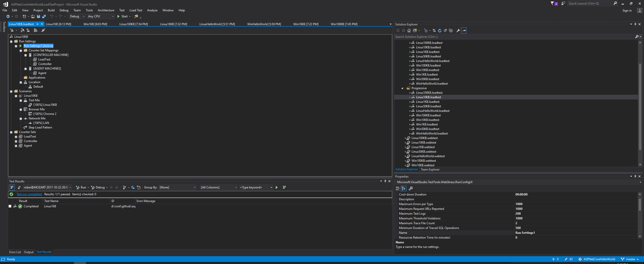Collapse the Scenarios tree node
Viewport: 644px width, 264px height.
point(11,91)
